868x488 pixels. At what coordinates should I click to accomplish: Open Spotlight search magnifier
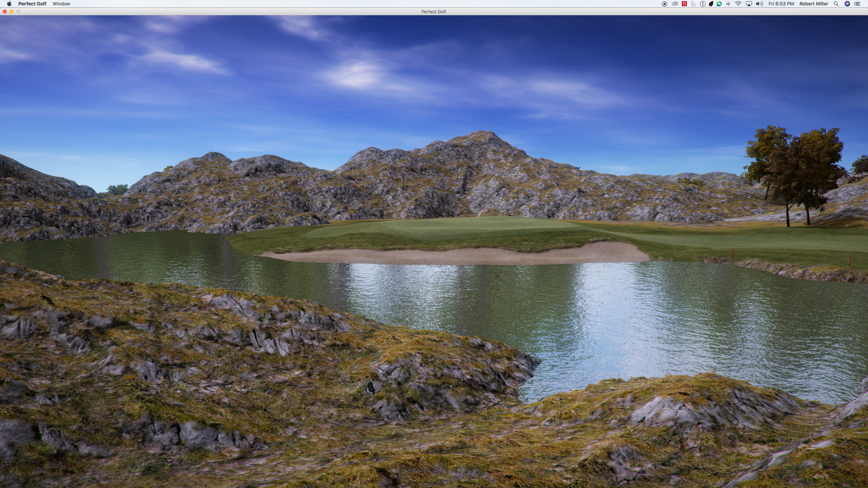(836, 3)
